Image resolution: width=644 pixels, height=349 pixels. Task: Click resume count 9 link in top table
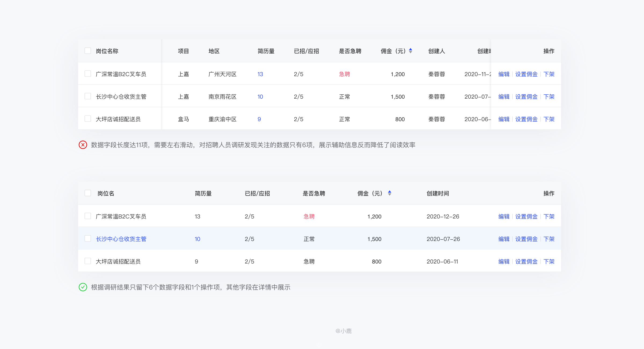point(259,119)
